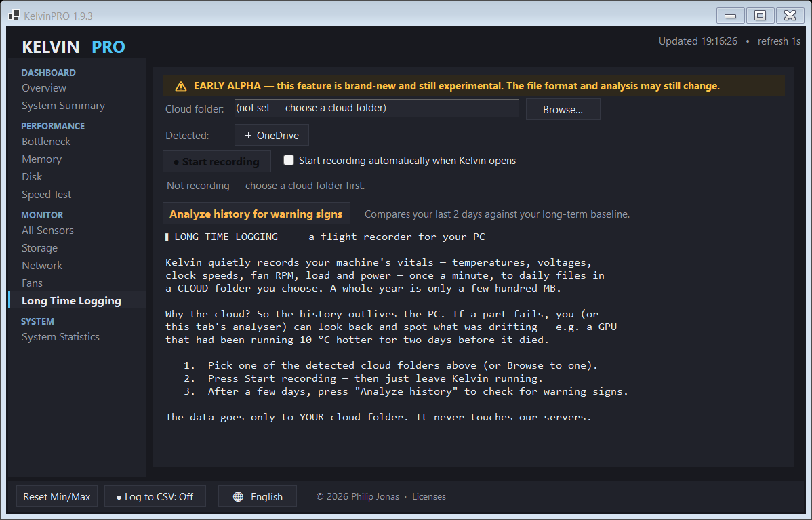Click 'Not recording — choose a cloud folder first.'
812x520 pixels.
pyautogui.click(x=266, y=185)
